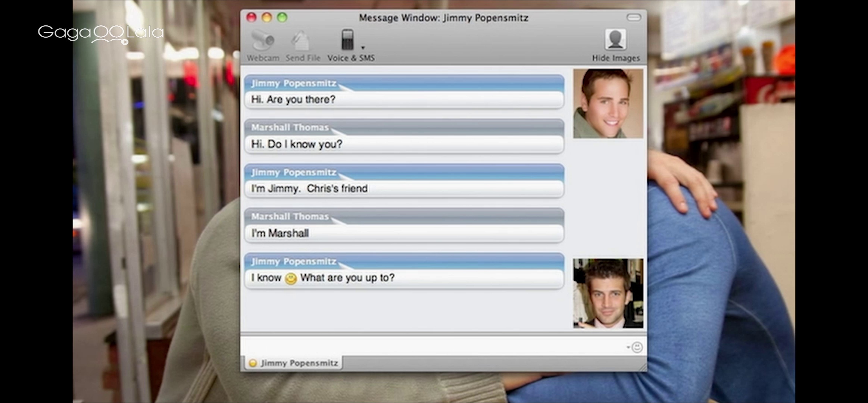Click GagaOOLala logo watermark
This screenshot has height=403, width=868.
[101, 34]
